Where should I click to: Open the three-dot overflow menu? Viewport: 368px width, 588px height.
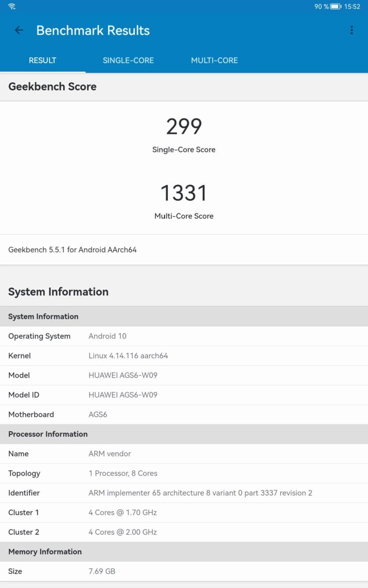351,30
